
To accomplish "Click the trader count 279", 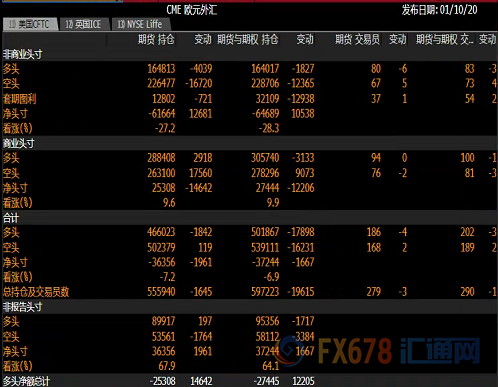I will tap(374, 292).
